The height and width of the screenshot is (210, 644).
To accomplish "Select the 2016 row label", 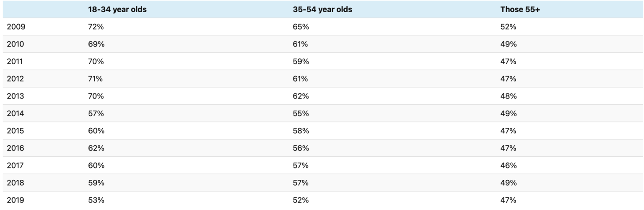I will click(16, 148).
